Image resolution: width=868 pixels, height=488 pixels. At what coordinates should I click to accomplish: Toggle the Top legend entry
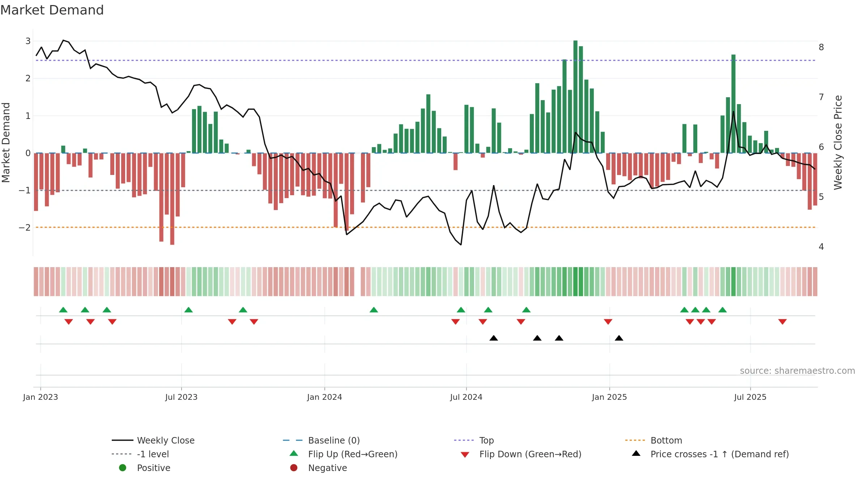[x=474, y=440]
